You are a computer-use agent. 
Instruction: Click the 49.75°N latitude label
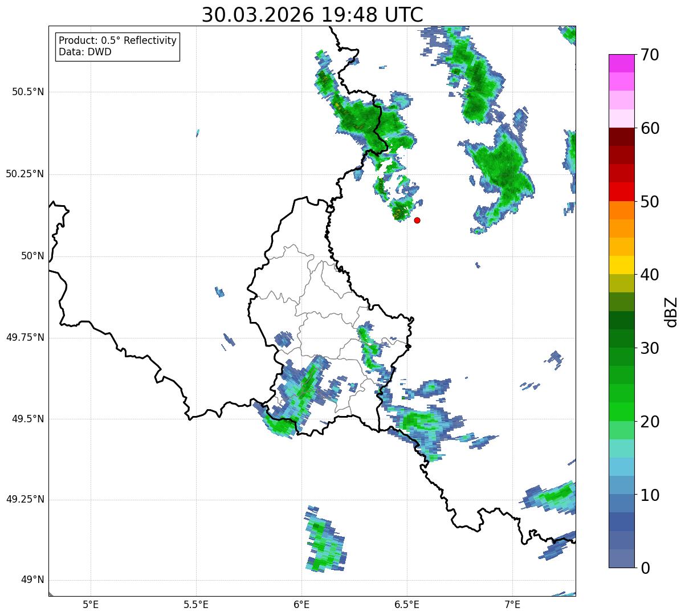(x=25, y=337)
